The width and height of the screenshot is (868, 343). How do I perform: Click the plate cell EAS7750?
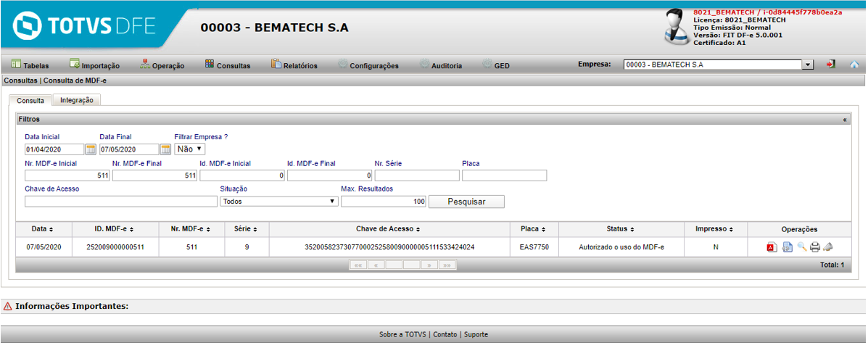[x=534, y=247]
